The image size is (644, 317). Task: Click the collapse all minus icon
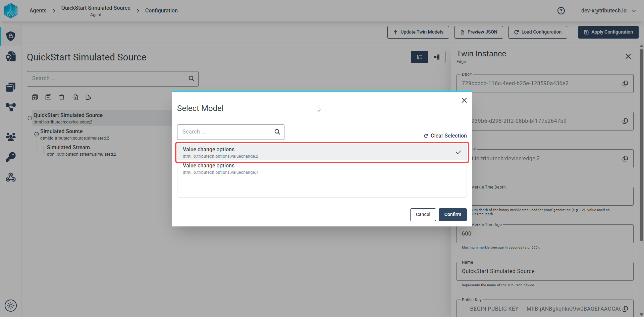click(48, 97)
